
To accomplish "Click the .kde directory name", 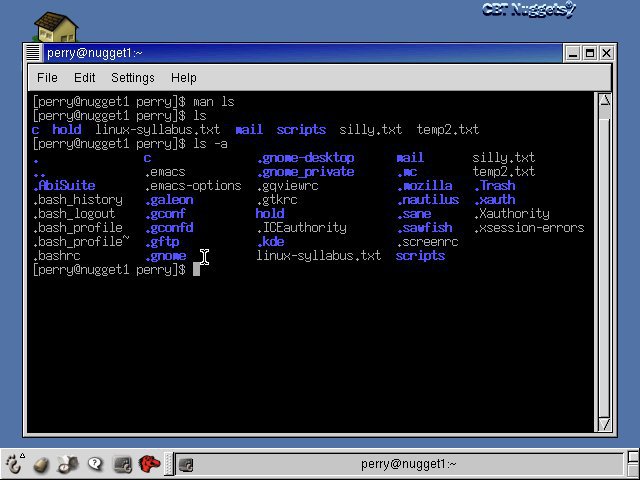I will [271, 242].
